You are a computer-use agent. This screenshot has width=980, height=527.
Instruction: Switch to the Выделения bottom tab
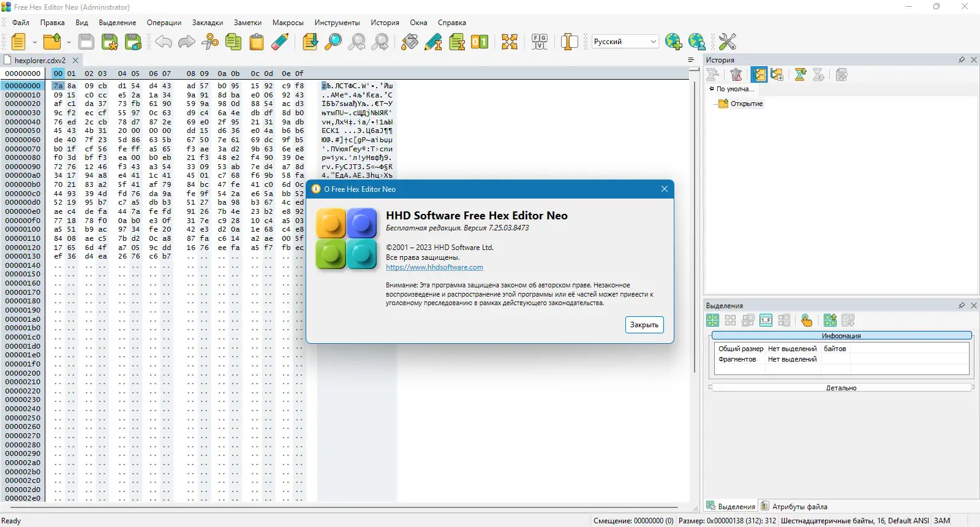pos(731,506)
